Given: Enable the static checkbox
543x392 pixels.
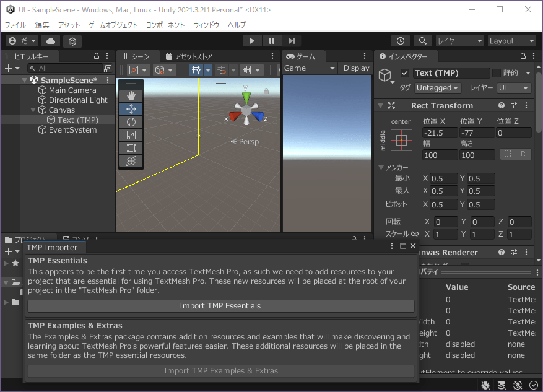Looking at the screenshot, I should 496,73.
